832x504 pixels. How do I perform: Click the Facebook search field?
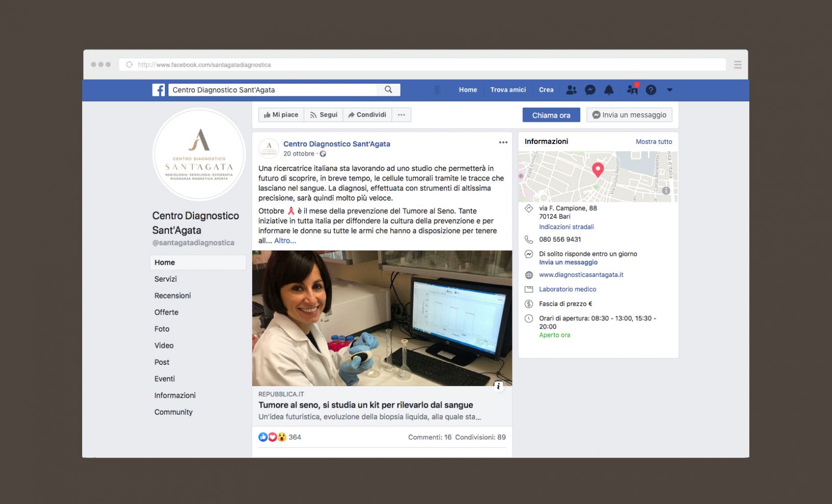273,90
